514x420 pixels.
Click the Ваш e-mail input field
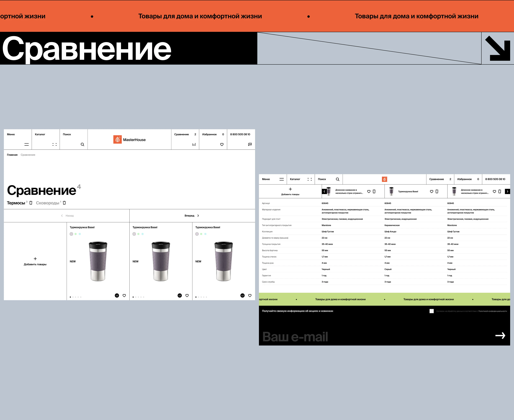click(295, 336)
